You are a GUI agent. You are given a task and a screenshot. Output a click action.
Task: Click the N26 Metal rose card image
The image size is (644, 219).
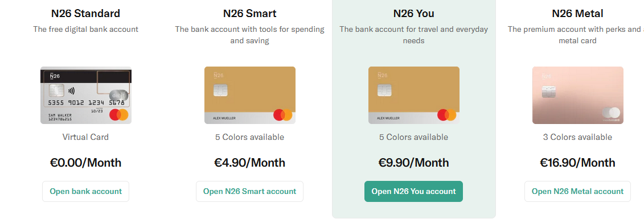(578, 95)
